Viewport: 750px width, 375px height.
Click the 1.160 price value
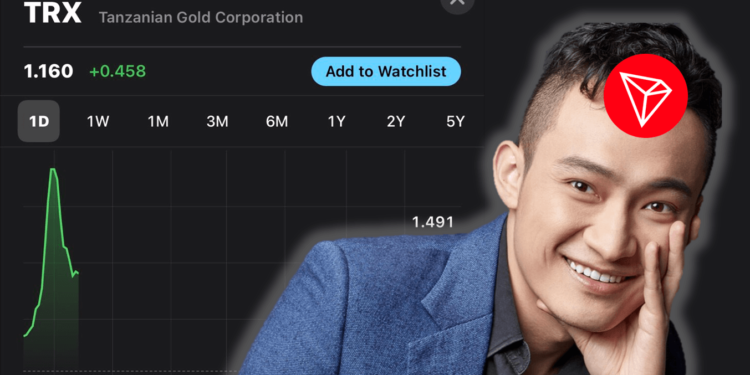(x=48, y=72)
